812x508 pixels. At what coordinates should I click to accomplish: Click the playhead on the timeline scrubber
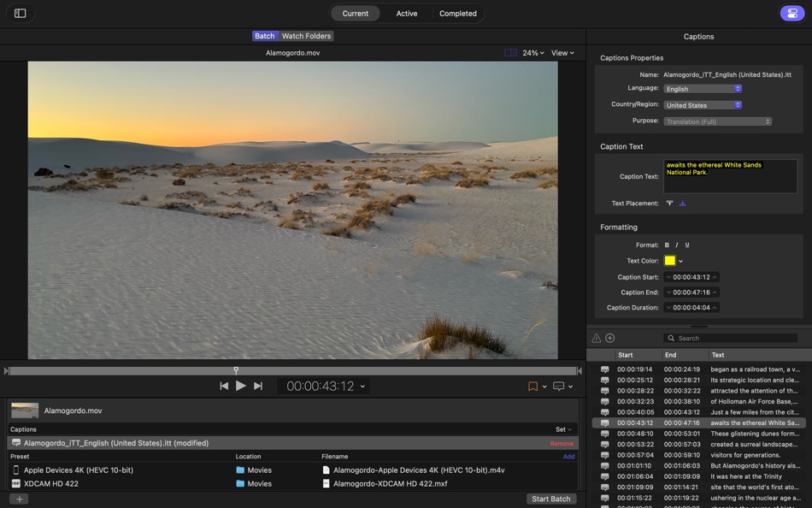[x=236, y=370]
